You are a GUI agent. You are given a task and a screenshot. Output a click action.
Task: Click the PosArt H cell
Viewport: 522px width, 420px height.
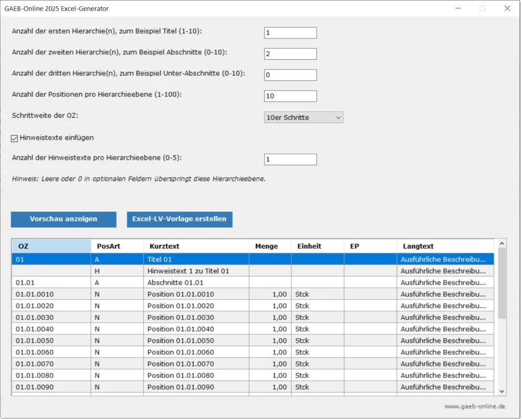pyautogui.click(x=117, y=271)
